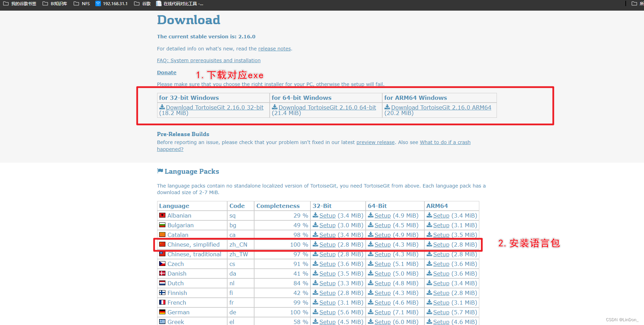Viewport: 644px width, 325px height.
Task: Click the Bulgarian flag icon
Action: click(162, 225)
